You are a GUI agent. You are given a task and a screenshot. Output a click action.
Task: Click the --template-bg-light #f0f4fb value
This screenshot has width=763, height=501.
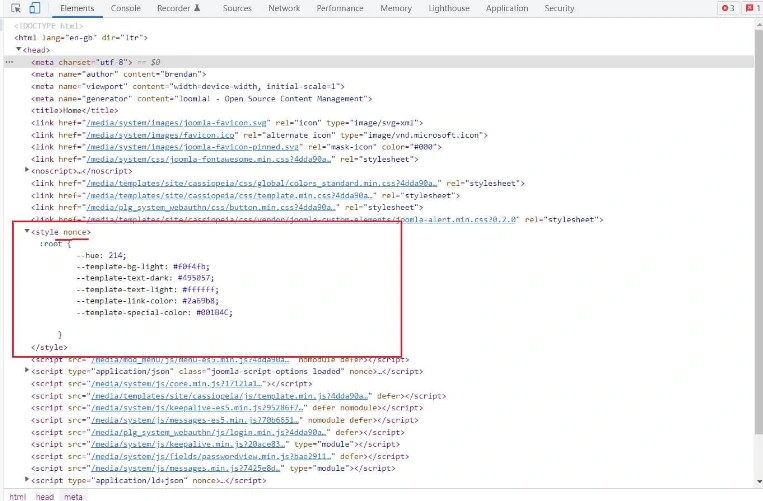tap(191, 267)
